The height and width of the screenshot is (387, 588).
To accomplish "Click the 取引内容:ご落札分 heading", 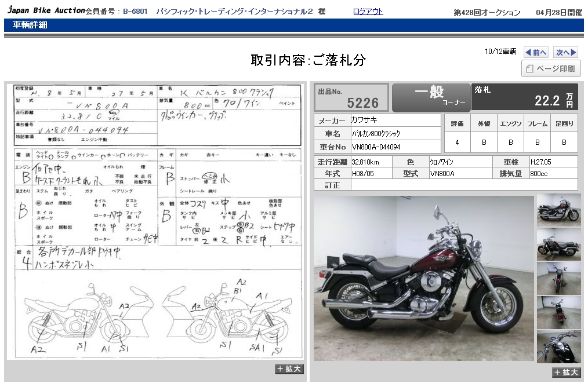I will (308, 60).
